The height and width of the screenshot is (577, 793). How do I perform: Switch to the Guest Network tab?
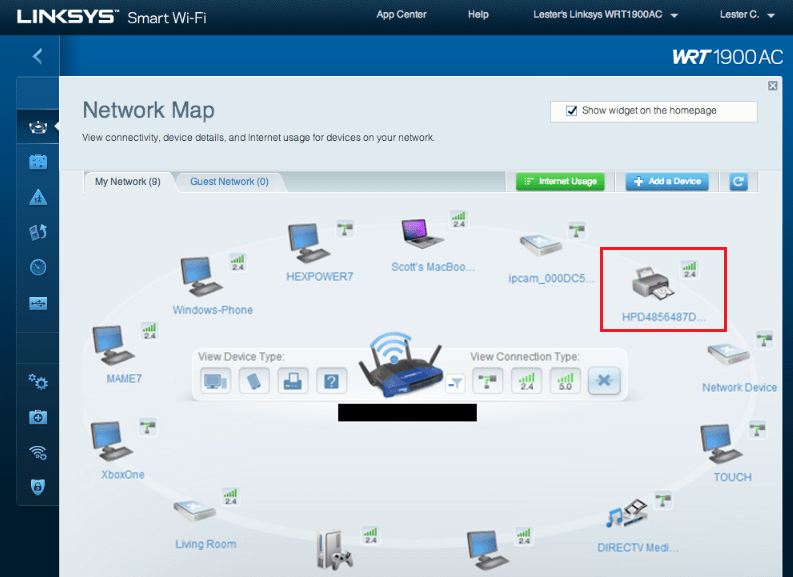coord(229,182)
